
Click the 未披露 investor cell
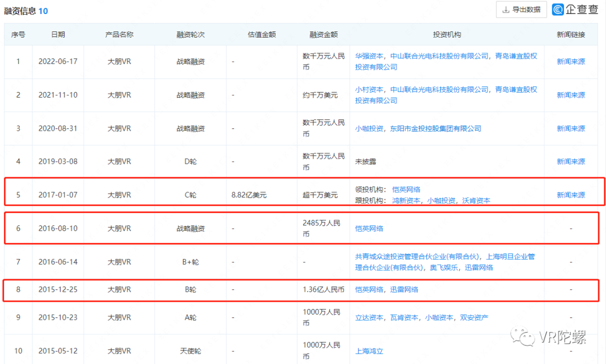tap(366, 162)
